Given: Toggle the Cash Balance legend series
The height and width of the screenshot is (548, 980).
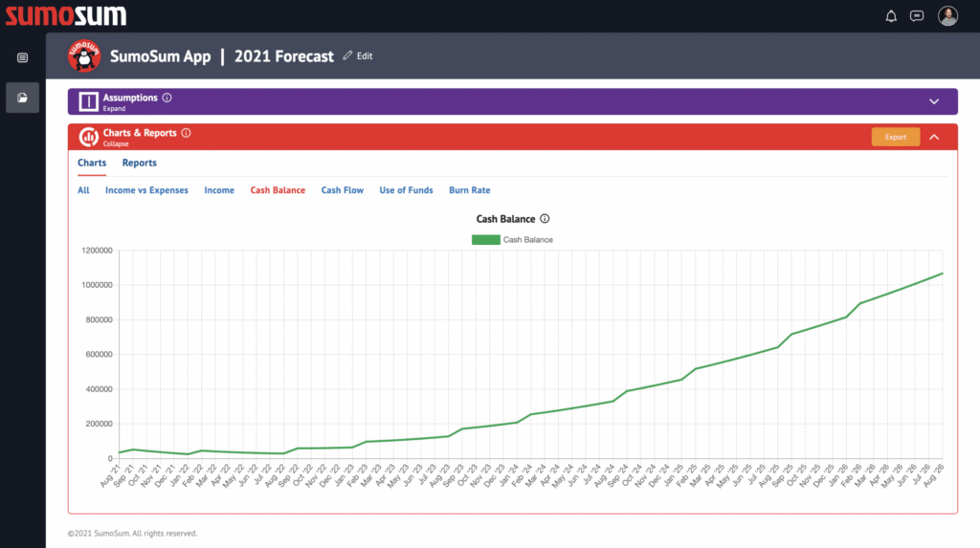Looking at the screenshot, I should pyautogui.click(x=512, y=239).
